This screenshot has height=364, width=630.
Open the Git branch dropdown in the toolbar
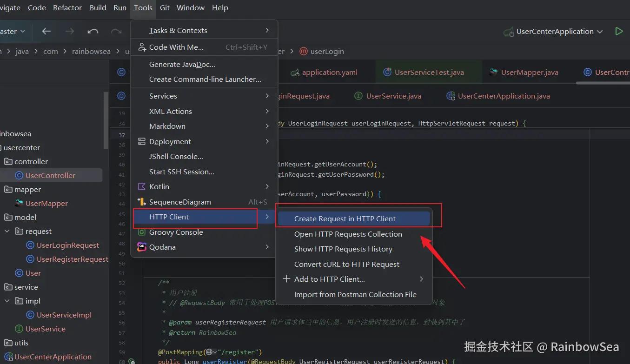pos(13,31)
